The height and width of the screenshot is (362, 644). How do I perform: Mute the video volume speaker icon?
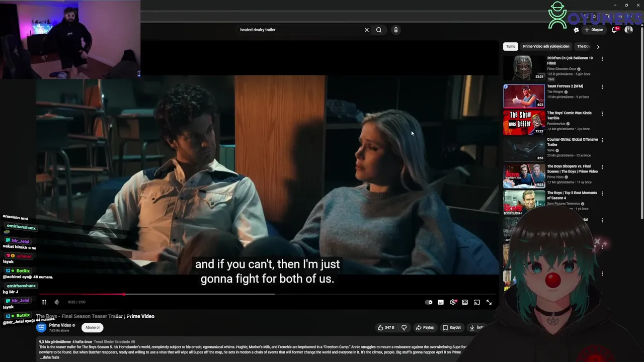pyautogui.click(x=57, y=302)
